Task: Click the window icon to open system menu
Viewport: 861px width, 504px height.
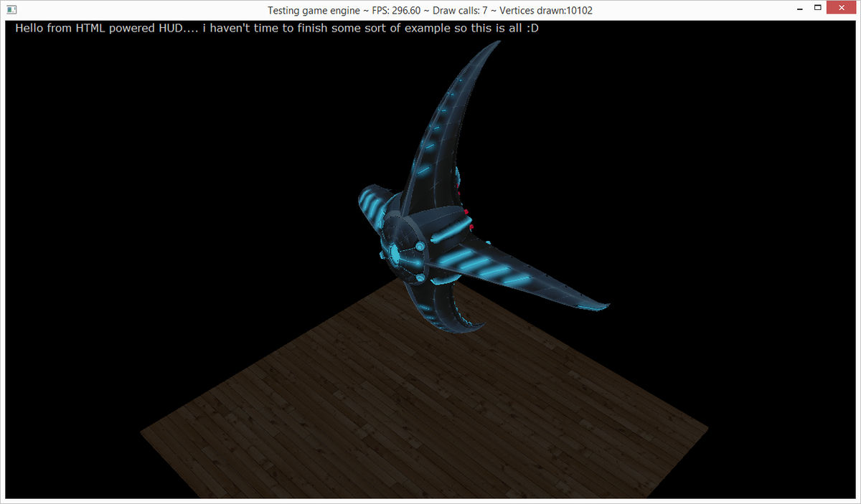Action: point(10,7)
